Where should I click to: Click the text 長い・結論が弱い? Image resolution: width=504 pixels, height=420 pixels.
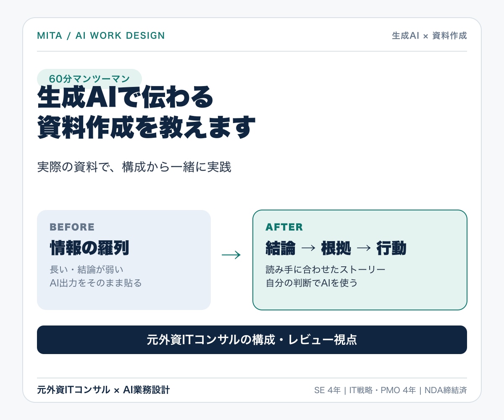87,269
